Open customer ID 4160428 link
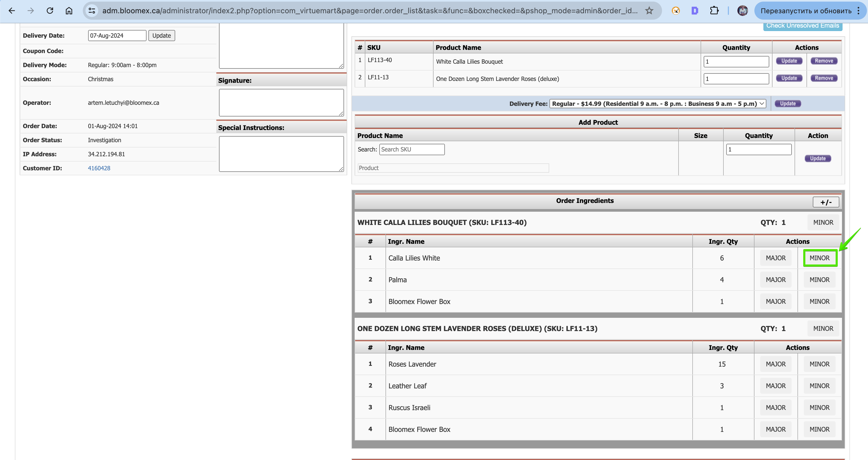The width and height of the screenshot is (868, 460). point(99,168)
